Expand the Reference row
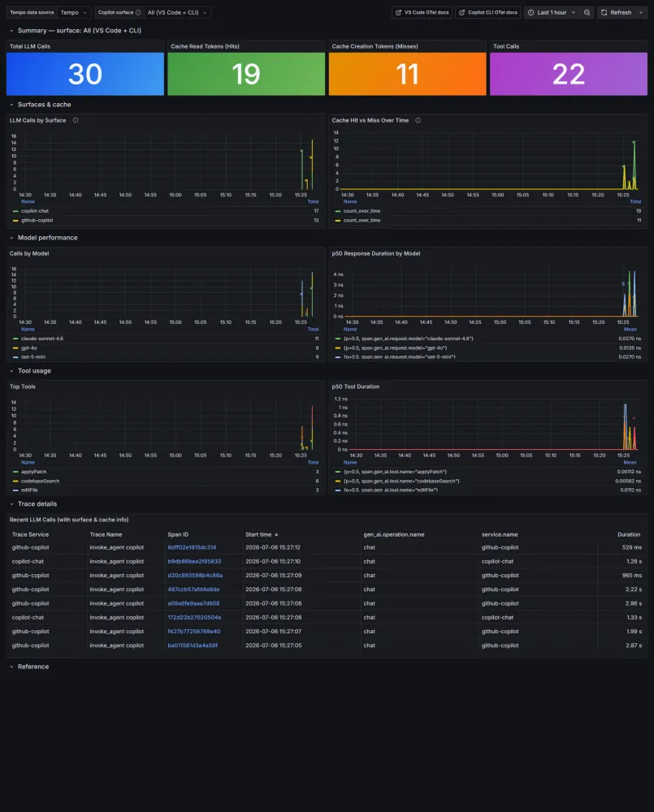The height and width of the screenshot is (812, 654). click(x=11, y=667)
